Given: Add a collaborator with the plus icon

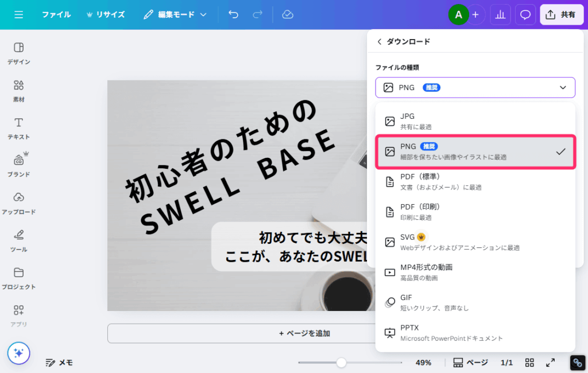Looking at the screenshot, I should pyautogui.click(x=475, y=15).
